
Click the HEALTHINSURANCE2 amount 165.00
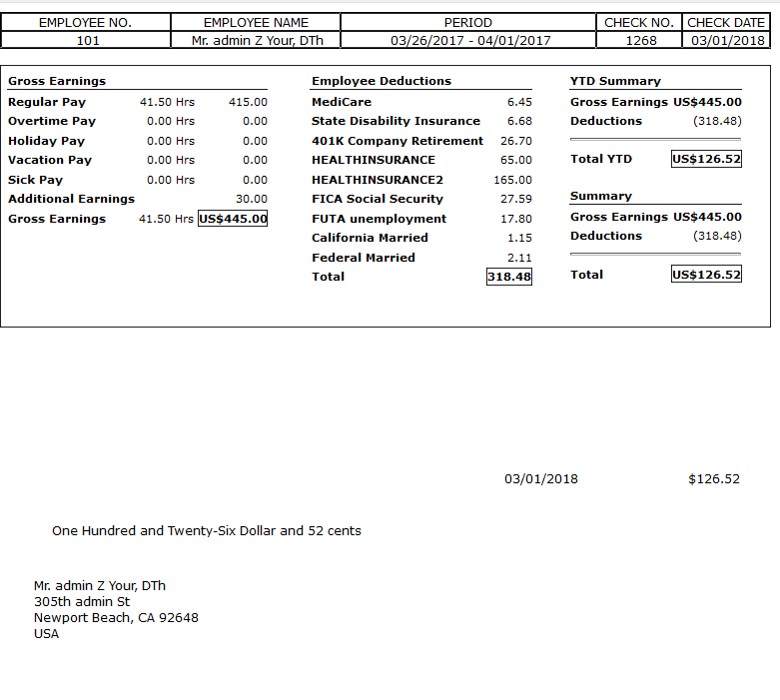[512, 180]
